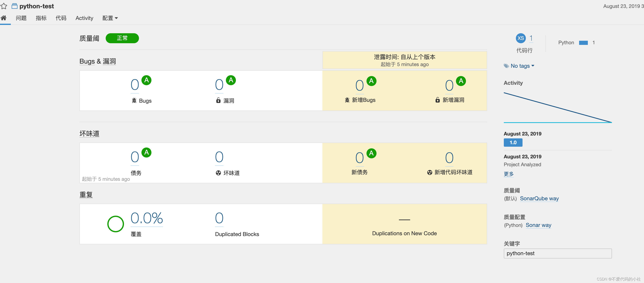
Task: Open the 新增代码坏味道 count of 0
Action: [449, 158]
